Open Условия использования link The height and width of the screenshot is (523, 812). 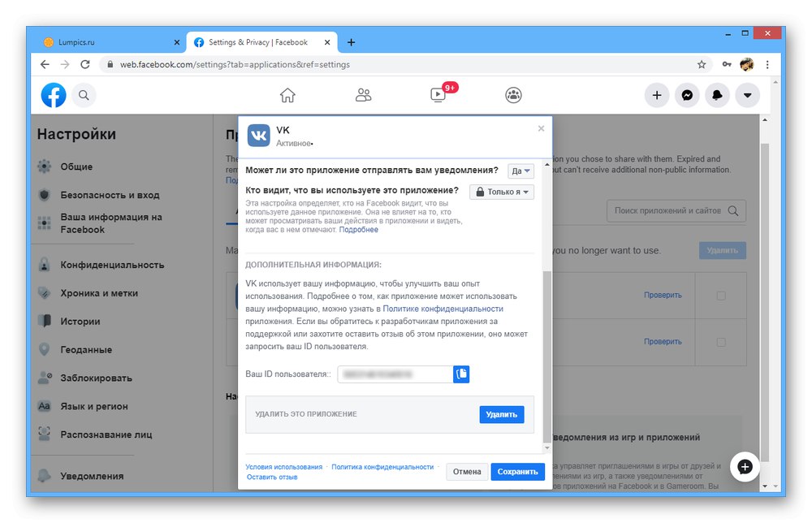[x=283, y=467]
